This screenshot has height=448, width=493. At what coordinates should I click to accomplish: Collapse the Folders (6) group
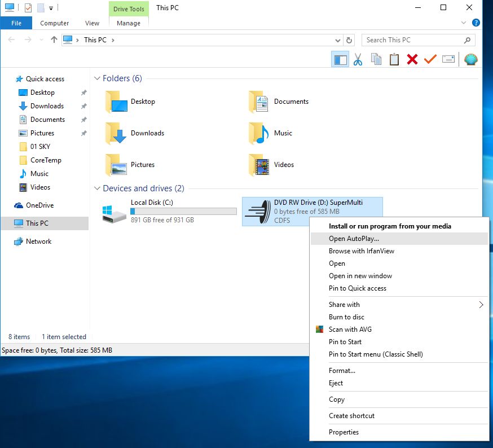97,78
